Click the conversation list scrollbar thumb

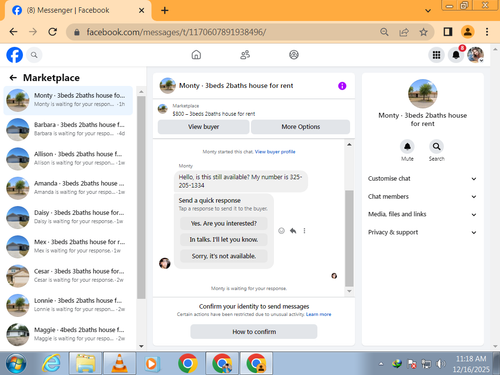(141, 197)
